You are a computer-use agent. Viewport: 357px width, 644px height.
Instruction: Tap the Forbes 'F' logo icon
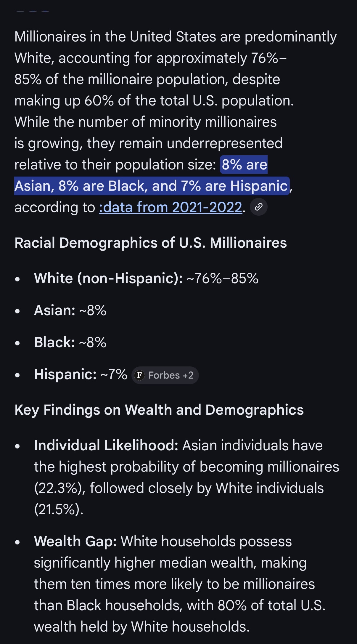(x=139, y=375)
